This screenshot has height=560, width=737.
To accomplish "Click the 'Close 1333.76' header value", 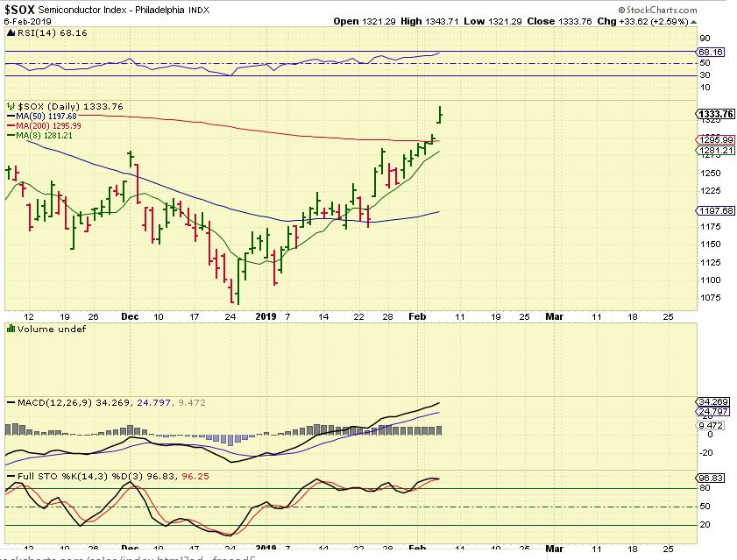I will pos(559,22).
